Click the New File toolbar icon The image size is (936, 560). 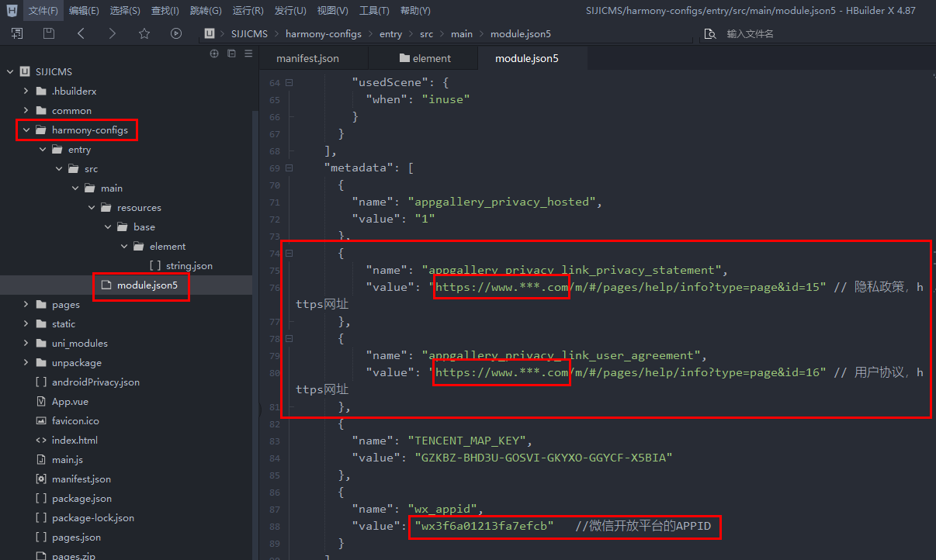tap(17, 33)
